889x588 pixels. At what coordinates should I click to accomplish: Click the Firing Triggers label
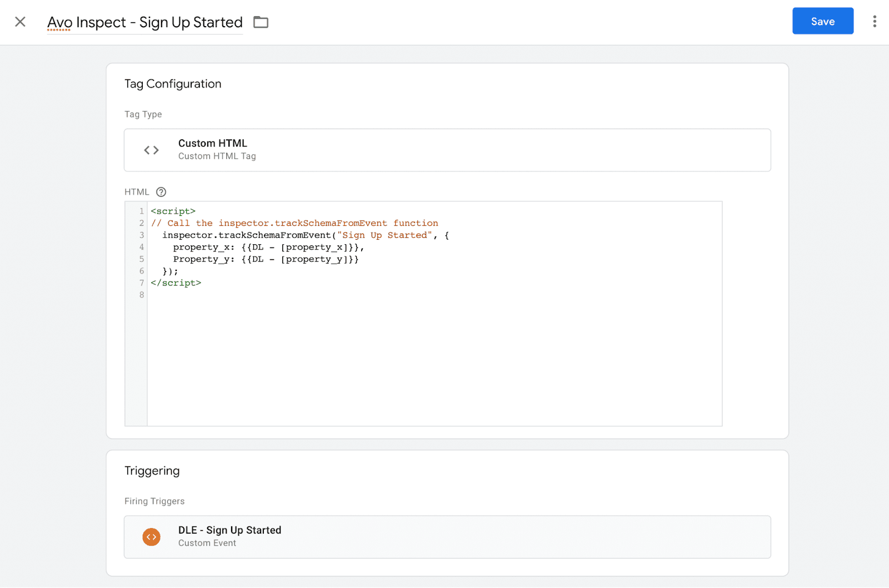[154, 501]
